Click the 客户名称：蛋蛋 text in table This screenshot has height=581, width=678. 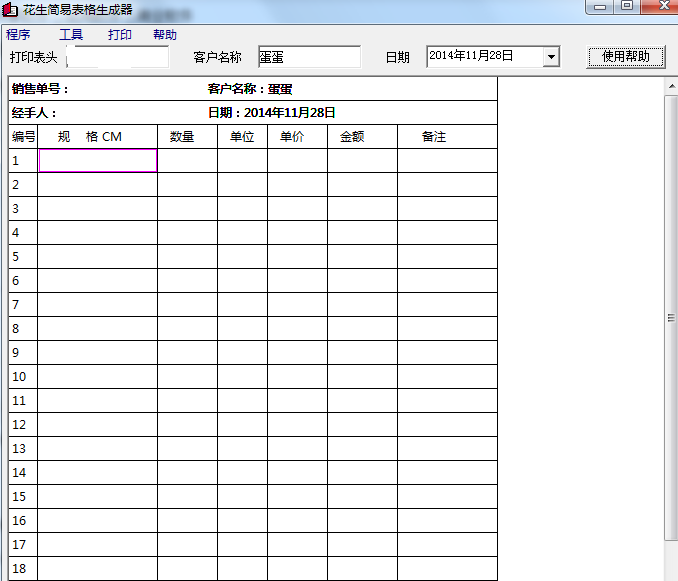[250, 89]
